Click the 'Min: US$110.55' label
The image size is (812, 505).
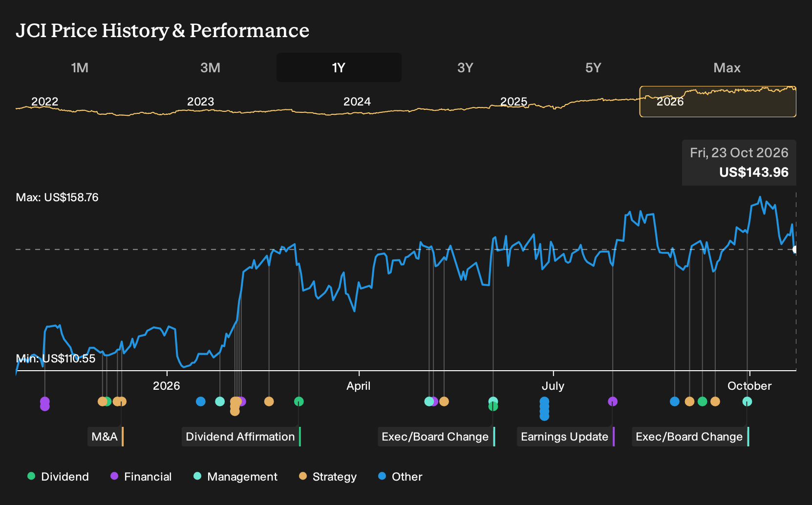tap(56, 358)
